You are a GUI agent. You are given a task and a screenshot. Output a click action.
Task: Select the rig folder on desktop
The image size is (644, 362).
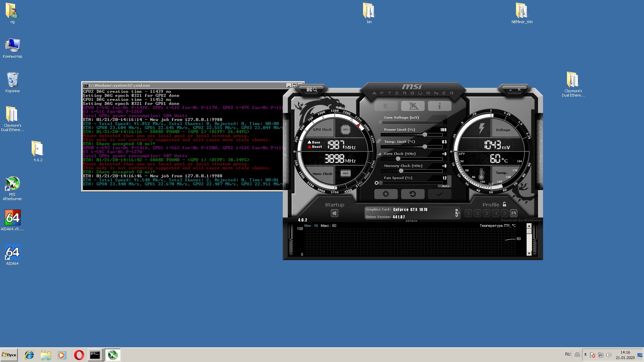pyautogui.click(x=12, y=13)
